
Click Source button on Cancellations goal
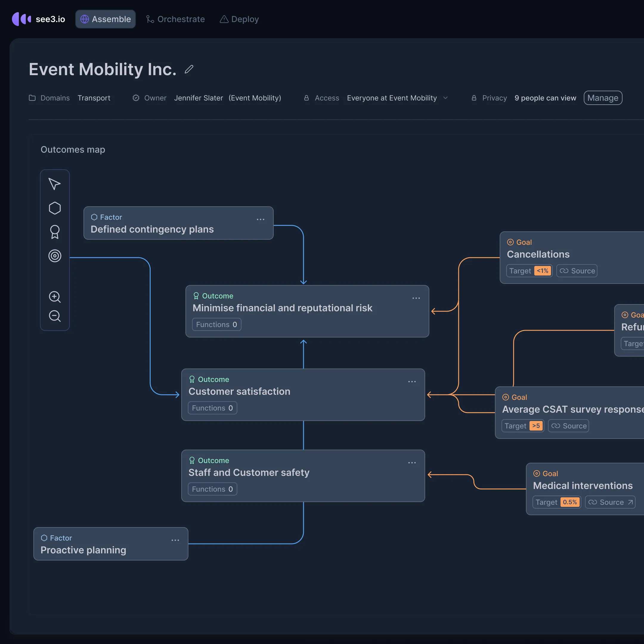click(x=577, y=271)
